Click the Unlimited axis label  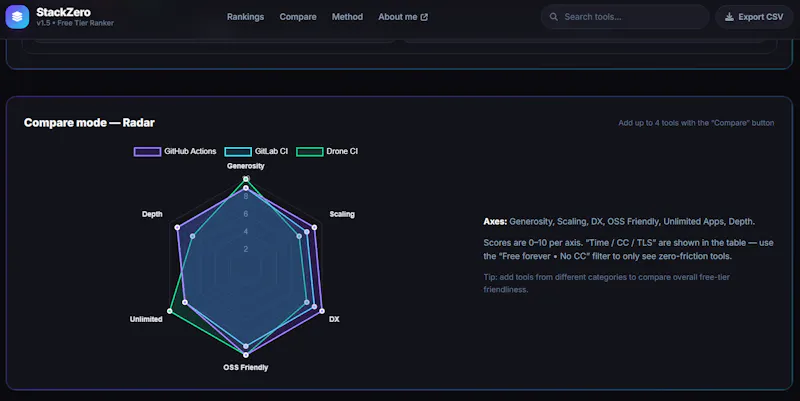(x=146, y=319)
